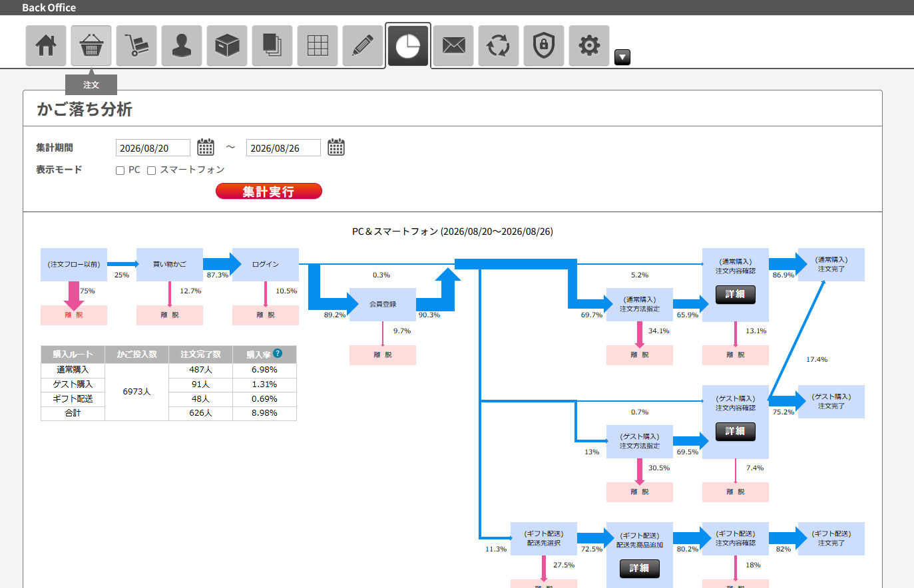Click the (注文フロー以前) flow box
This screenshot has height=588, width=914.
[x=74, y=265]
